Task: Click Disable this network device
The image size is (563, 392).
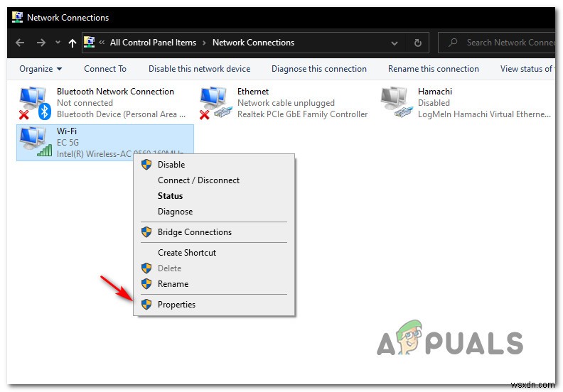Action: (199, 69)
